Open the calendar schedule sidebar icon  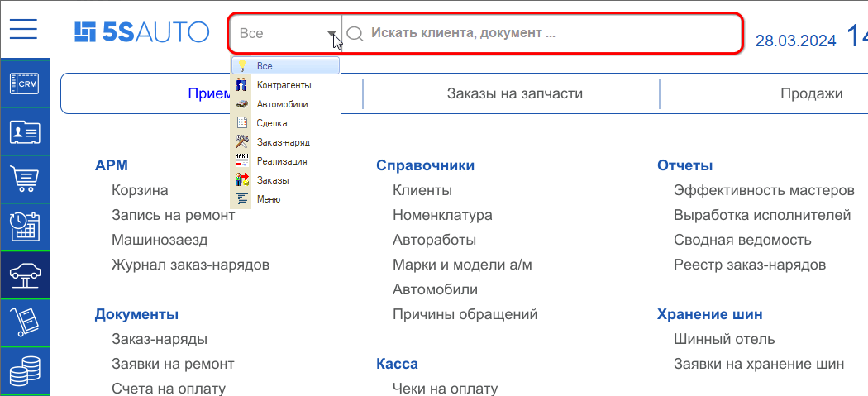[x=26, y=227]
